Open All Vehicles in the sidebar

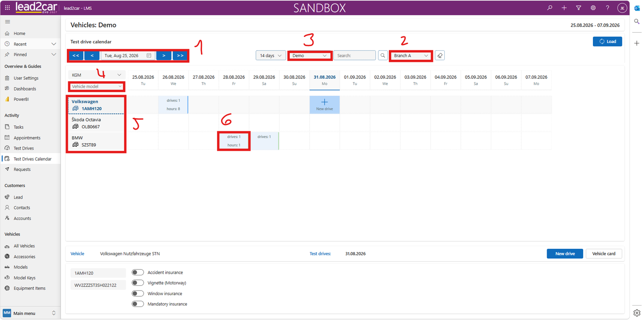(24, 246)
